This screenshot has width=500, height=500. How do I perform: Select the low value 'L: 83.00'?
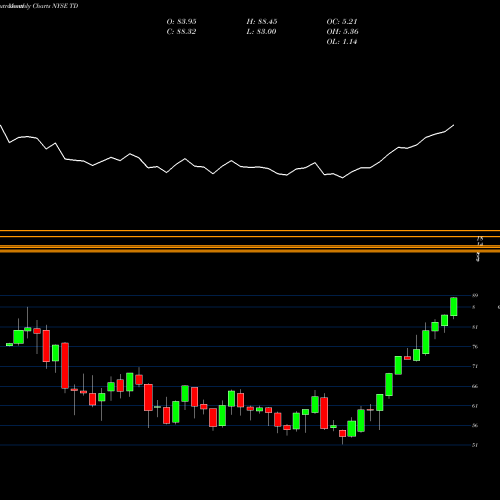tap(261, 32)
